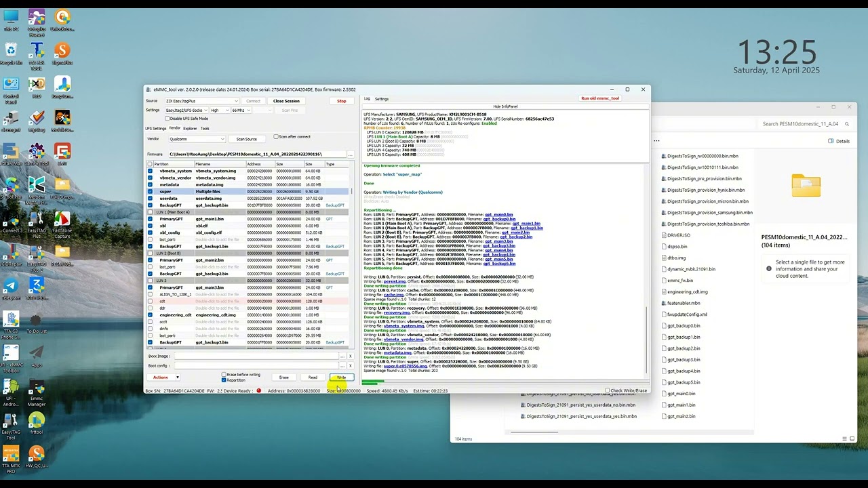Image resolution: width=868 pixels, height=488 pixels.
Task: Enable Erase before writing option
Action: point(224,375)
